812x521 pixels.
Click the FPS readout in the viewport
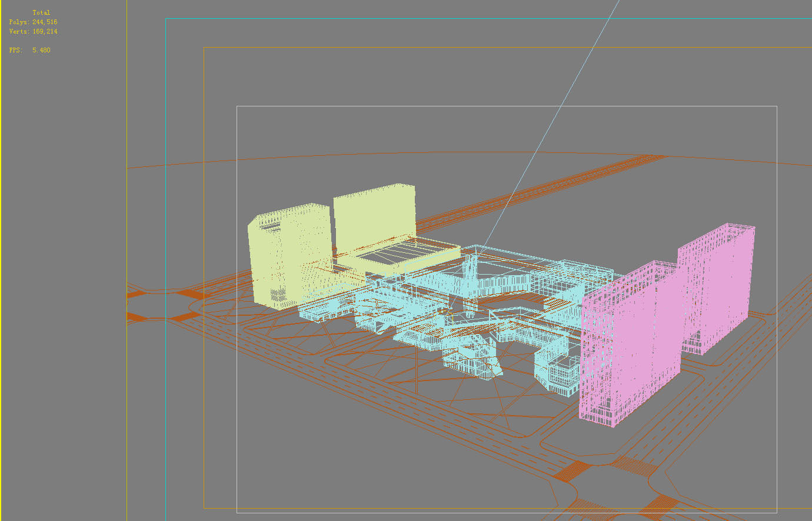pos(29,50)
